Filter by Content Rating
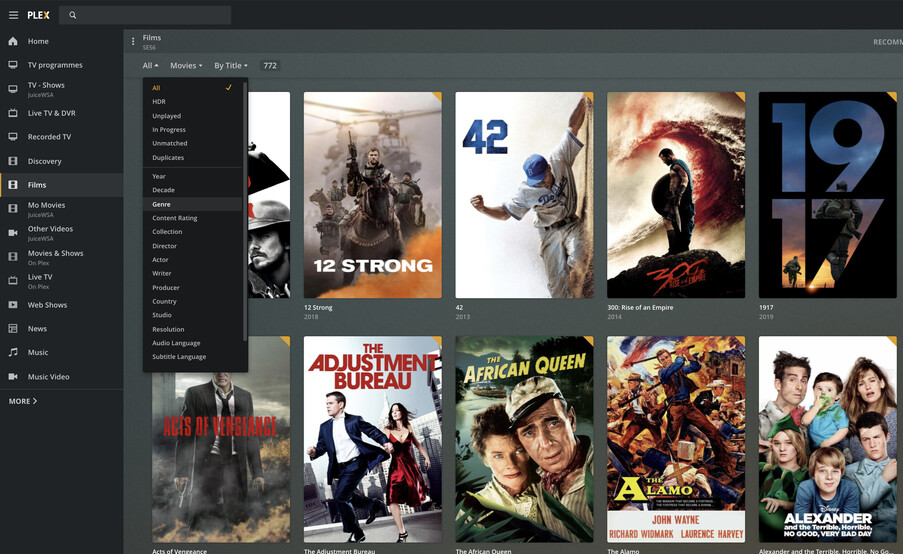Screen dimensions: 903x554 point(192,218)
